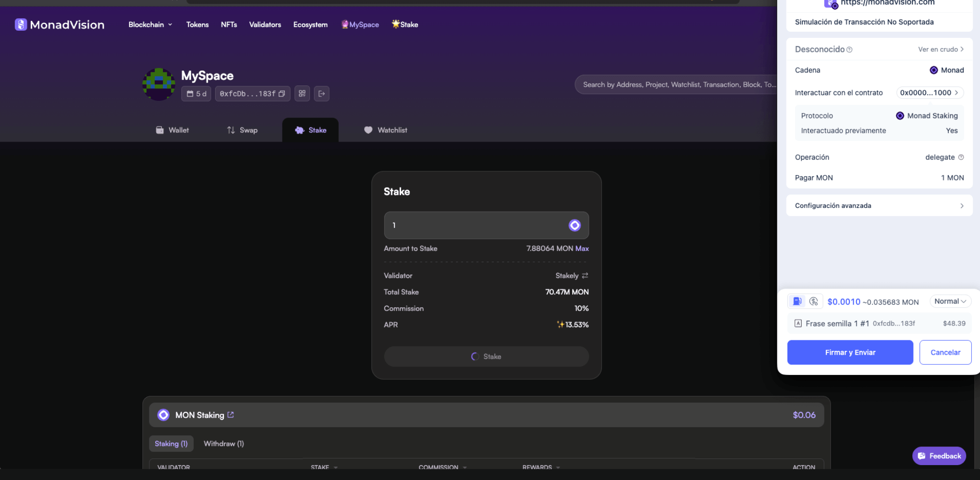Swap validator using arrows next to Stakely
This screenshot has width=980, height=480.
pos(585,276)
